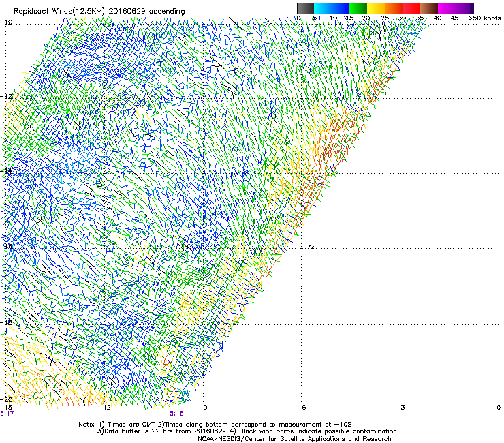Image resolution: width=504 pixels, height=443 pixels.
Task: Click the '-16' latitude label on left axis
Action: click(6, 246)
